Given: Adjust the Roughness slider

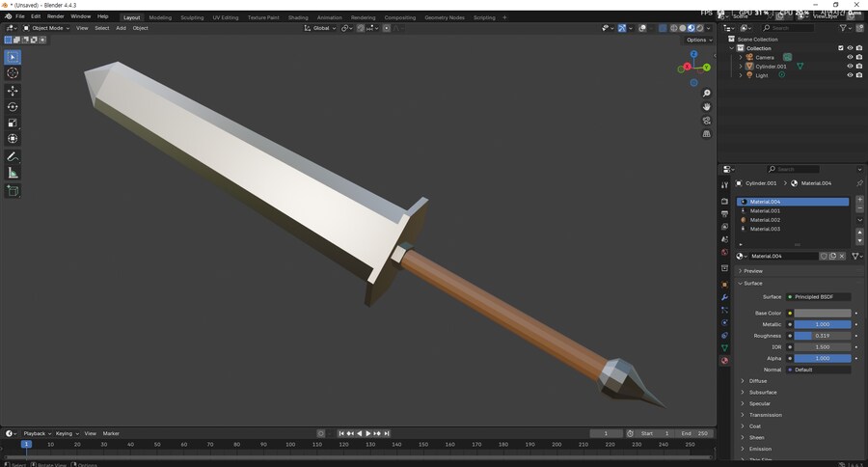Looking at the screenshot, I should coord(823,336).
